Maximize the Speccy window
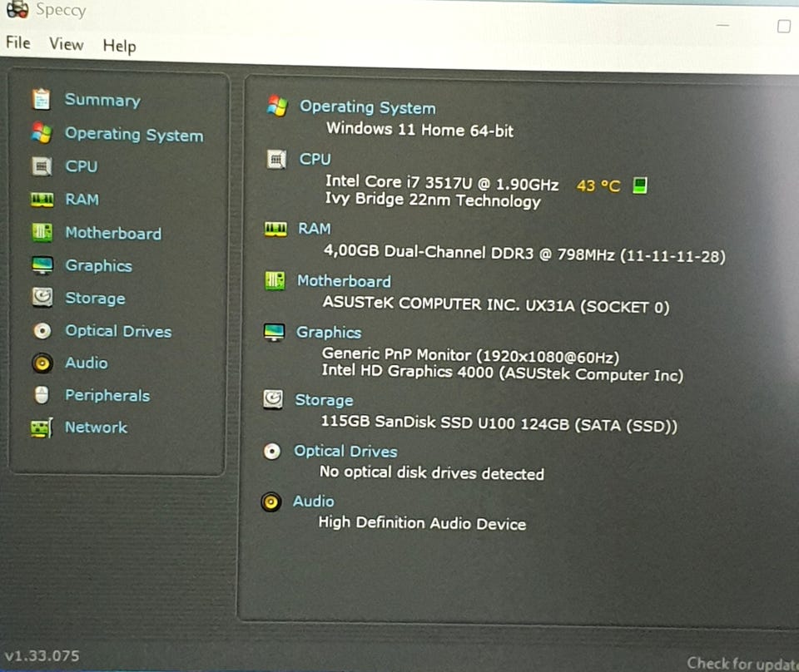This screenshot has width=799, height=672. click(x=784, y=26)
